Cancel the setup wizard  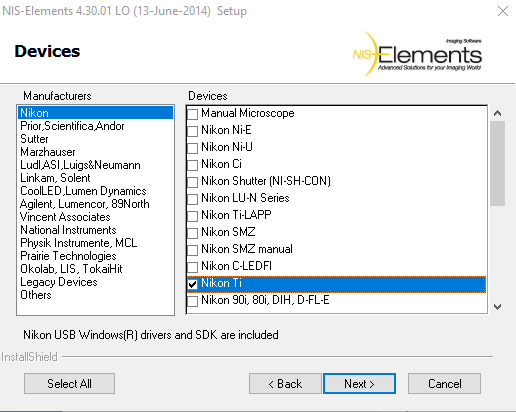[x=444, y=384]
